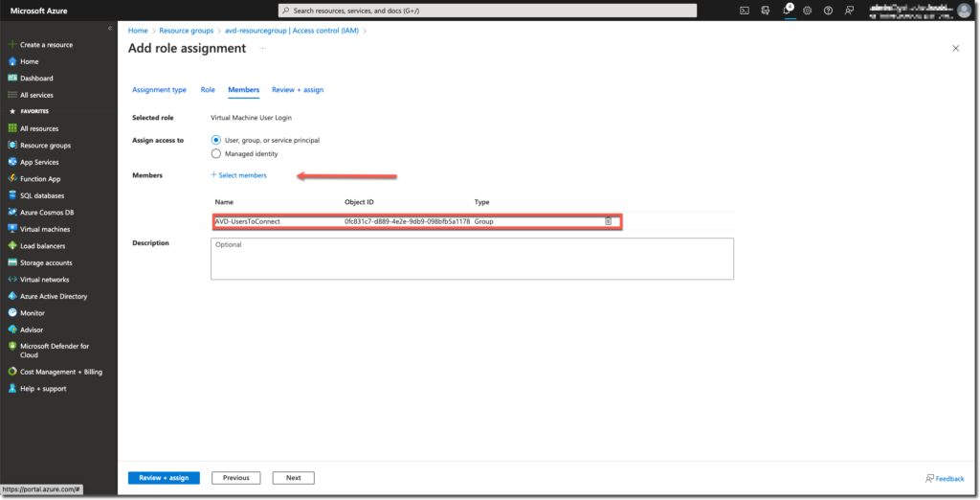Collapse the sidebar with the double chevron

pos(110,28)
